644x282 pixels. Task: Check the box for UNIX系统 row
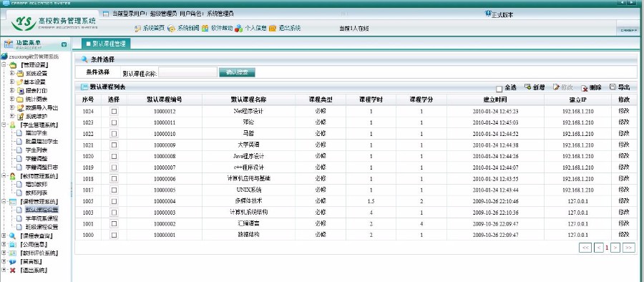pyautogui.click(x=114, y=190)
